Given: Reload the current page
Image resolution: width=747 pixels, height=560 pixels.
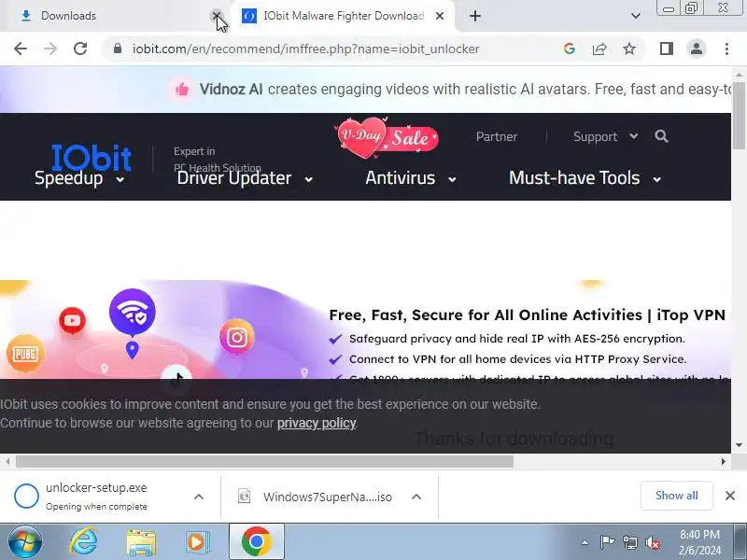Looking at the screenshot, I should (x=80, y=49).
